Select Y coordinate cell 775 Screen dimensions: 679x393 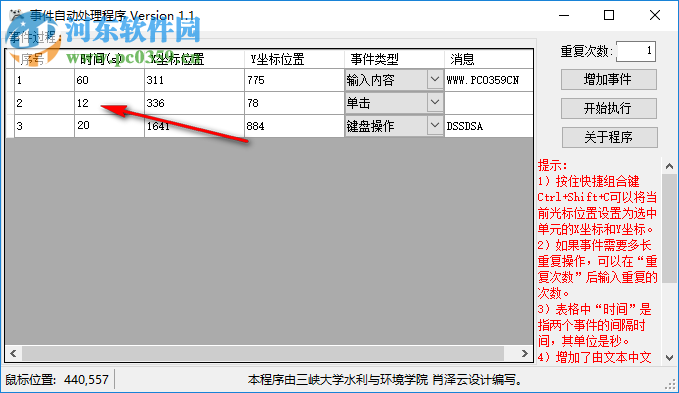click(294, 80)
